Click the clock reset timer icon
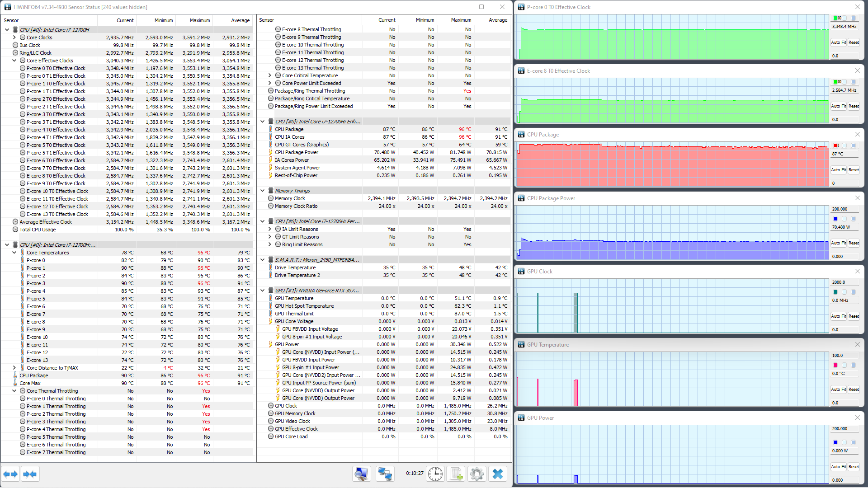 435,474
